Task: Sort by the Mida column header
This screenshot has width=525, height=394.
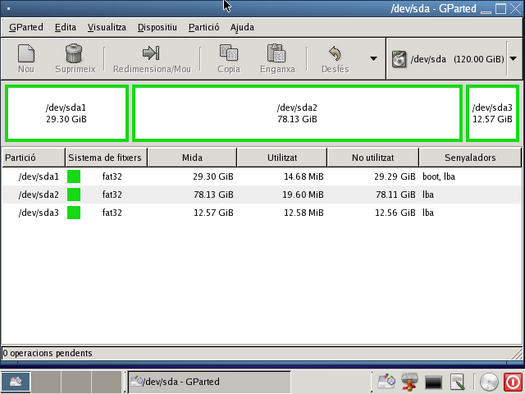Action: click(x=192, y=157)
